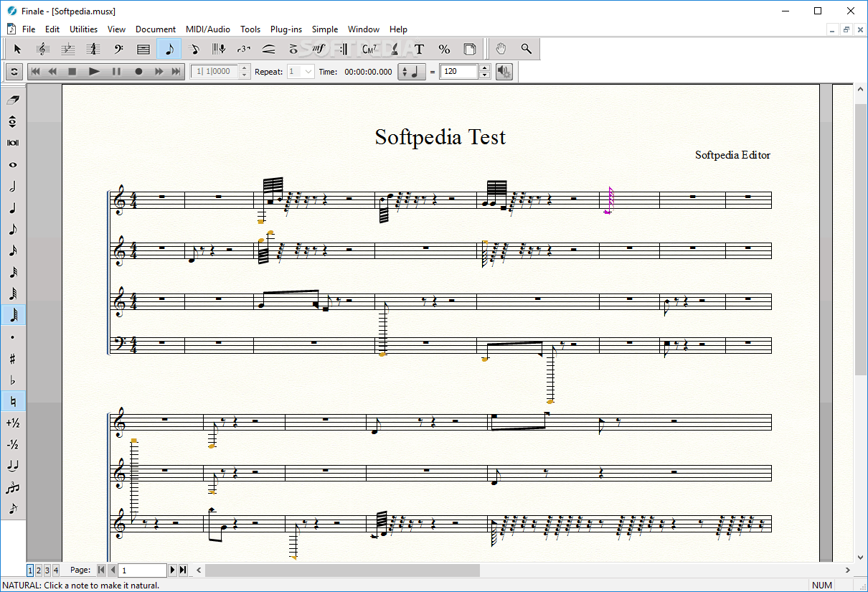Select the Chord CM7 tool
868x592 pixels.
369,49
